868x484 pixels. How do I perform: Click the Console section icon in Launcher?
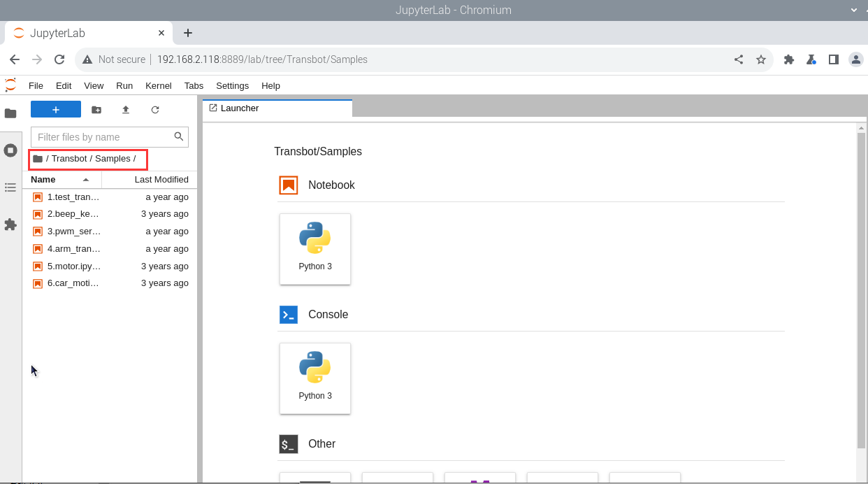click(x=289, y=315)
